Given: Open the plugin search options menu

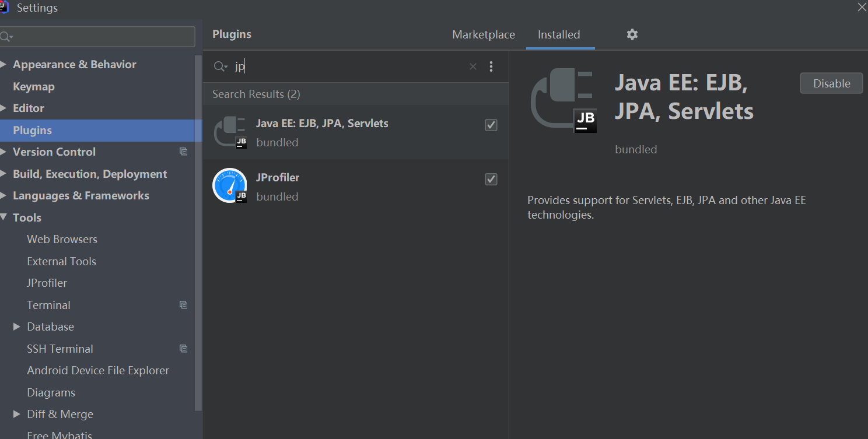Looking at the screenshot, I should [491, 66].
